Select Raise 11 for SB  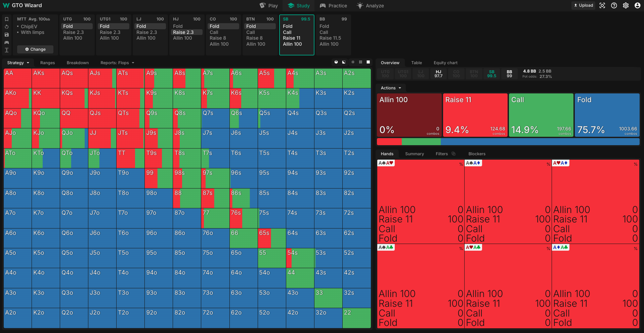(x=297, y=38)
